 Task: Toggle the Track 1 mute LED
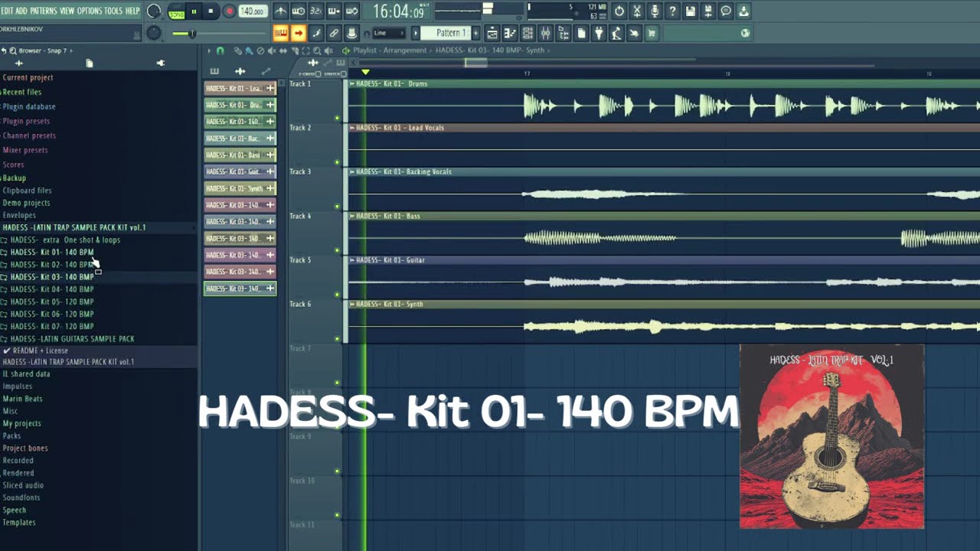[337, 118]
